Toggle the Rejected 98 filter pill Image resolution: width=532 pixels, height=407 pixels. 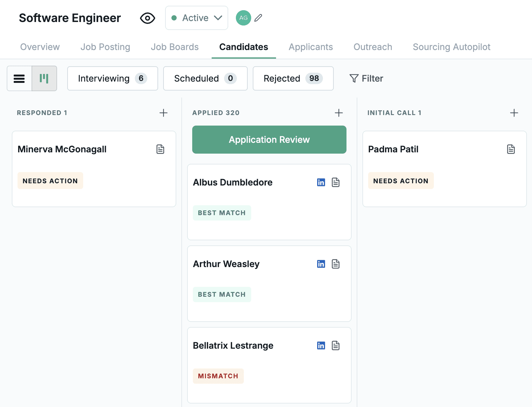coord(293,78)
